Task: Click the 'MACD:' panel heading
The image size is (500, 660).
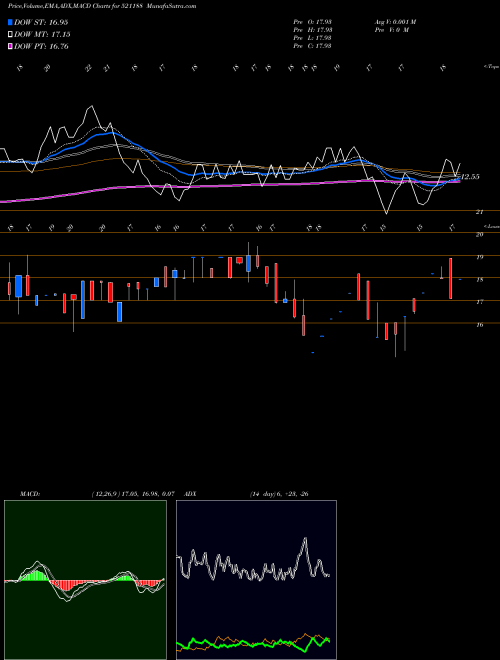Action: click(x=30, y=494)
